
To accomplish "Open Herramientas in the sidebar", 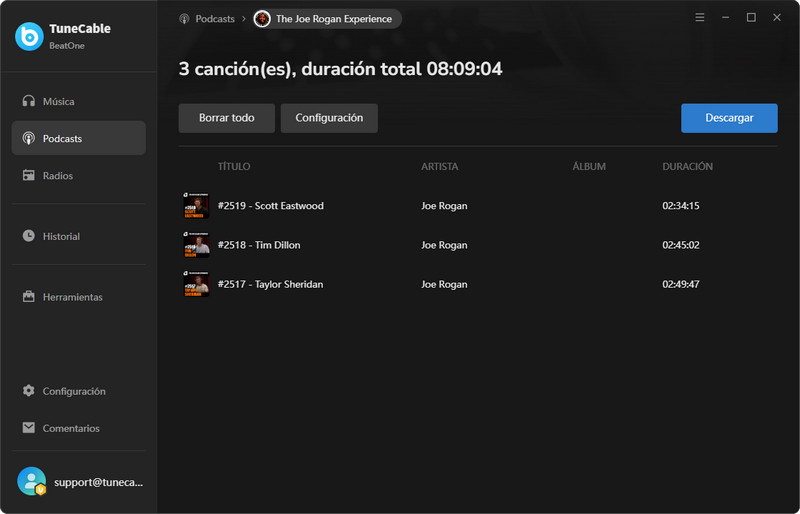I will (x=79, y=297).
